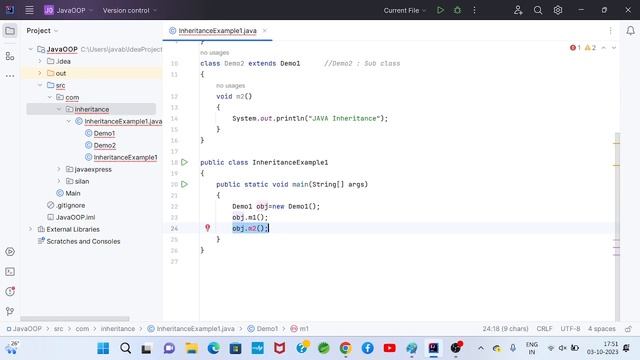The height and width of the screenshot is (360, 640).
Task: Expand the javaexpress package
Action: coord(59,169)
